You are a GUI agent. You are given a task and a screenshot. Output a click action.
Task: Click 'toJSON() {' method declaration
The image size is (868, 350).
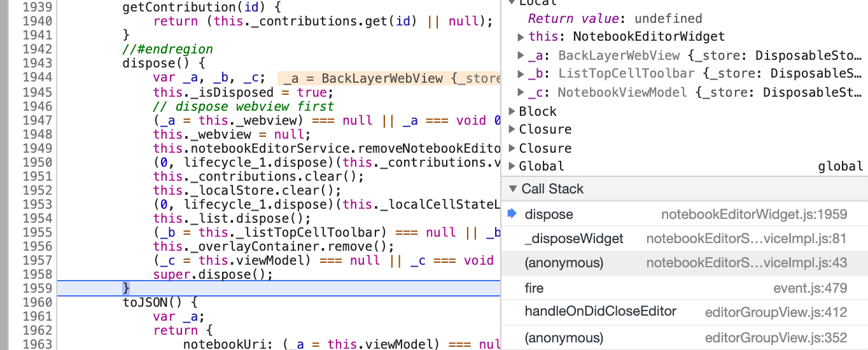tap(160, 302)
